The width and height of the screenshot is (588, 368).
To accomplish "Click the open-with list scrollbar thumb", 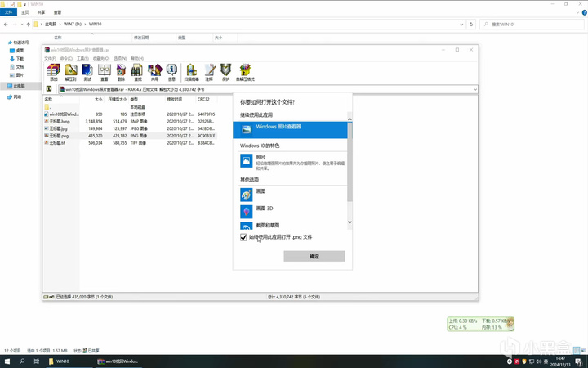I will click(350, 161).
